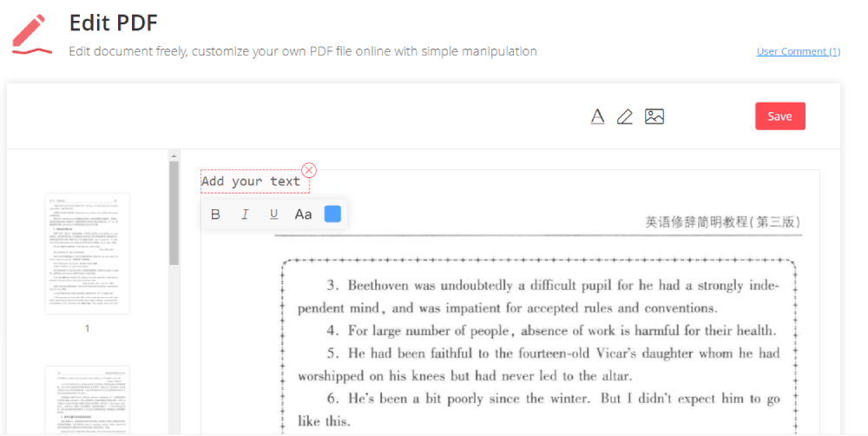Toggle italic formatting for the text box
Screen dimensions: 868x436
(245, 215)
